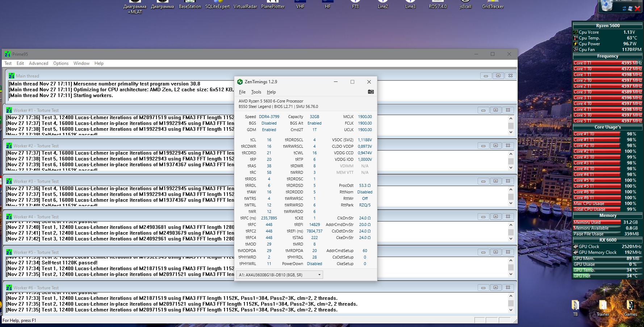Open the PlanePlotter desktop shortcut
The height and width of the screenshot is (327, 644).
click(273, 4)
